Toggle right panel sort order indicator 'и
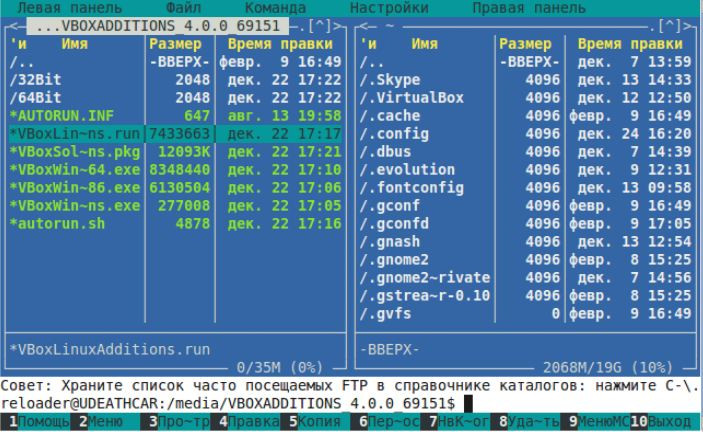The height and width of the screenshot is (432, 703). point(368,44)
